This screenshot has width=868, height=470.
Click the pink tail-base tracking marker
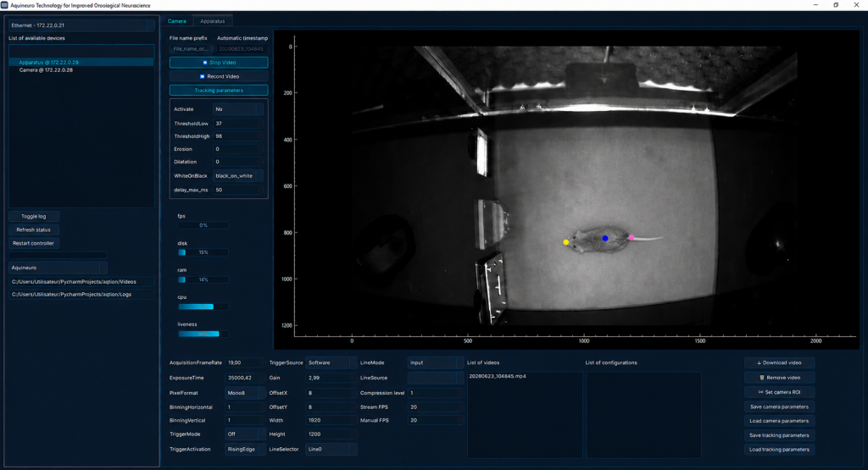click(631, 238)
